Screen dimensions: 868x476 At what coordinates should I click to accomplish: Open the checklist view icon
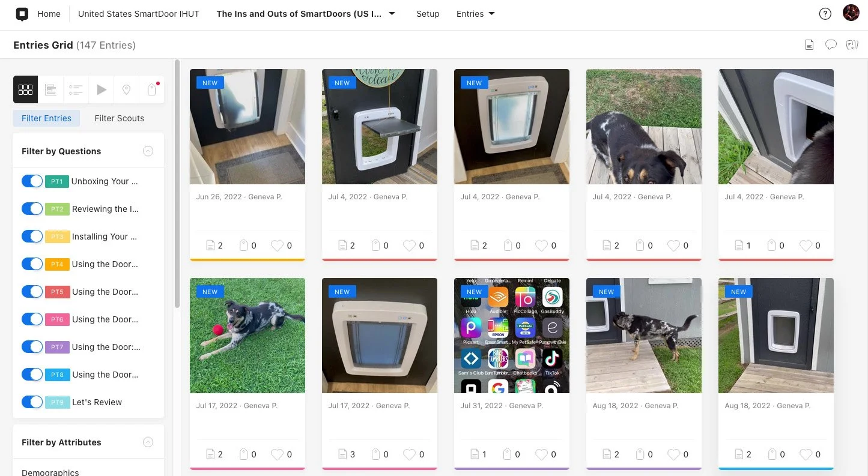point(76,89)
